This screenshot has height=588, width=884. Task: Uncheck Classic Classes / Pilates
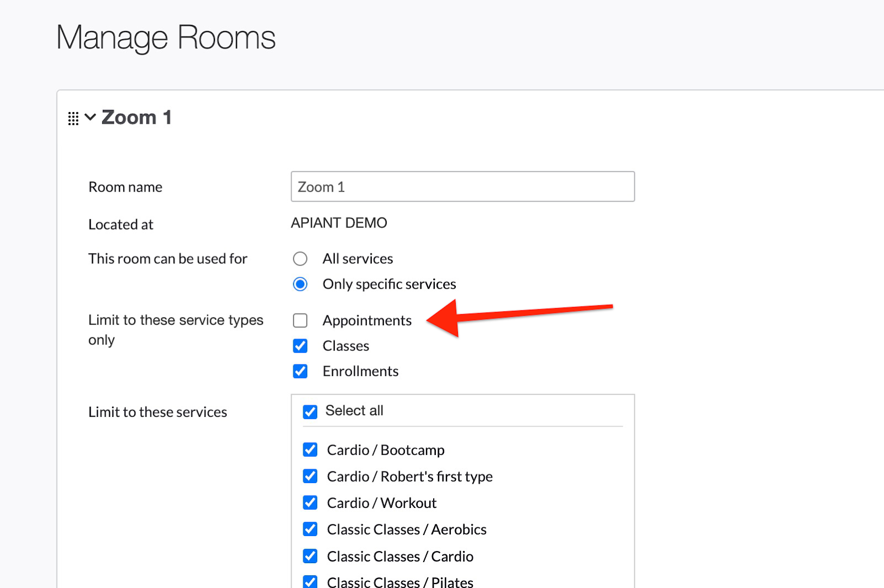(310, 581)
